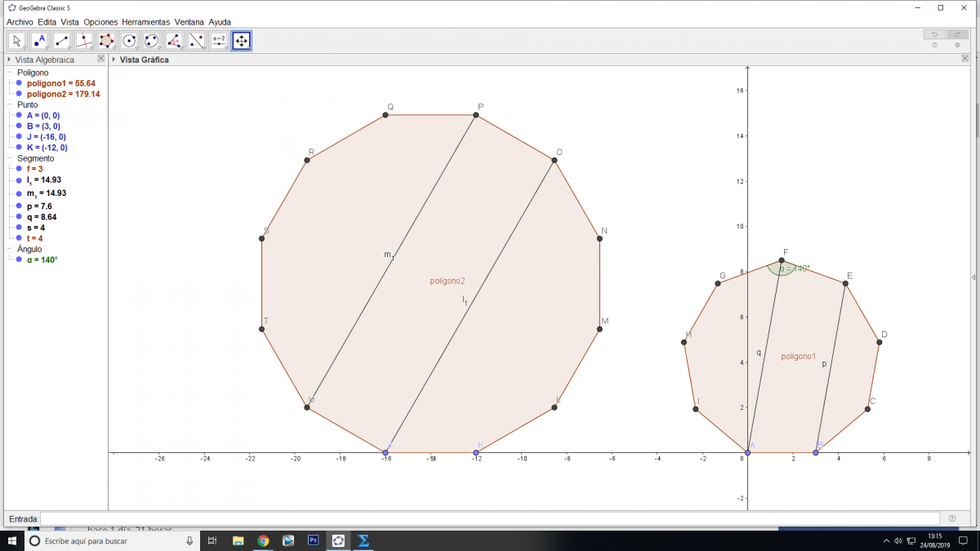Click the Redo arrow button

957,34
